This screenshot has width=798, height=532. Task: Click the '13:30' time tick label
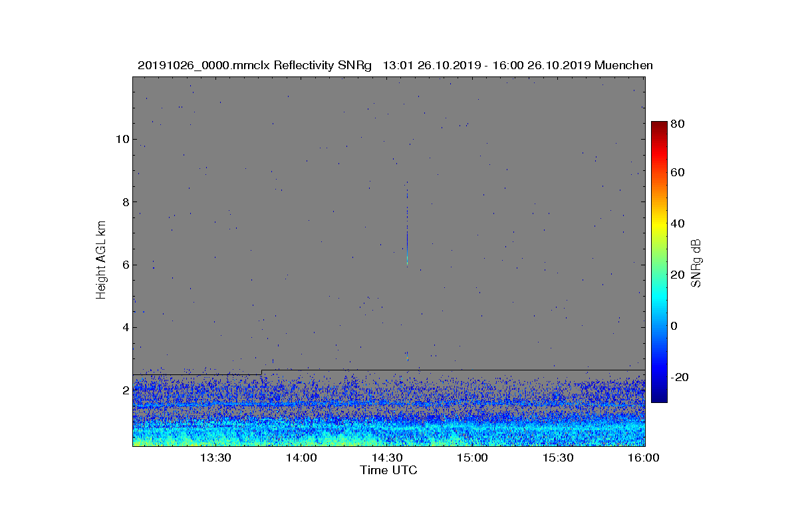[215, 458]
